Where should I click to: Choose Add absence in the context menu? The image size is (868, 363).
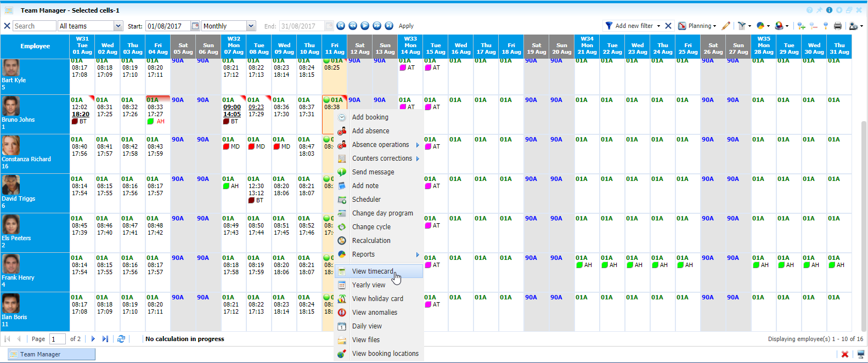370,131
